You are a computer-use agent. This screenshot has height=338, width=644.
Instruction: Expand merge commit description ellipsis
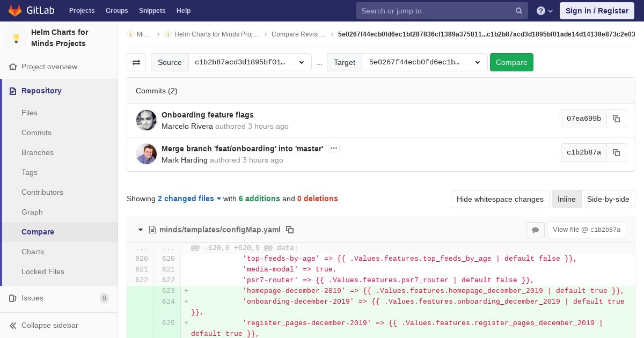pyautogui.click(x=333, y=149)
